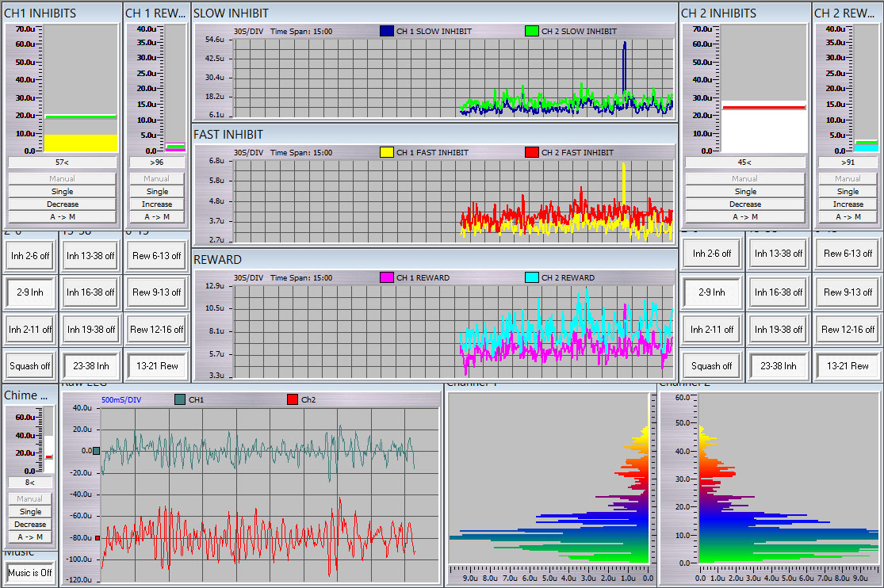
Task: Toggle the left-side Rew 12-16 off button
Action: click(x=157, y=329)
